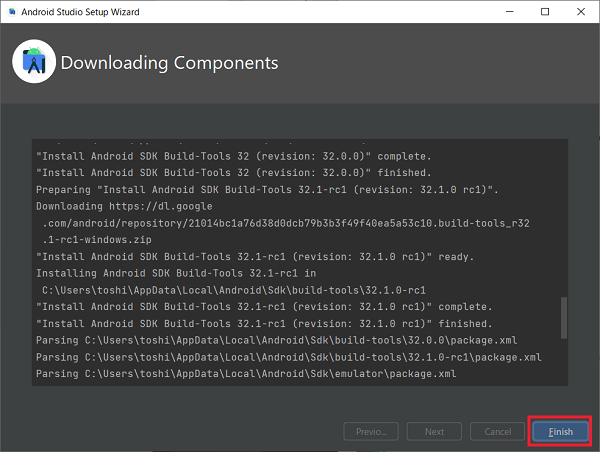
Task: Click the Android Studio Setup Wizard title text
Action: [x=80, y=12]
